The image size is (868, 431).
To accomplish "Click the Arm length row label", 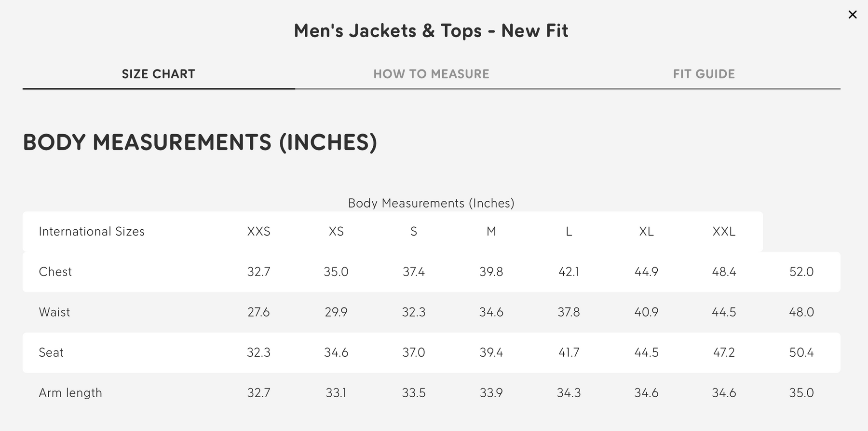I will (70, 393).
